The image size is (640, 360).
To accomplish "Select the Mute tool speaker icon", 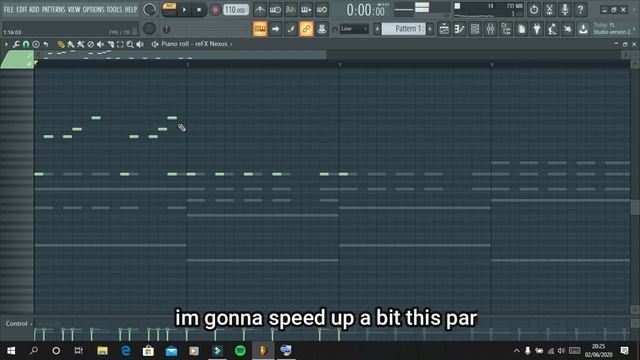I will (x=100, y=44).
